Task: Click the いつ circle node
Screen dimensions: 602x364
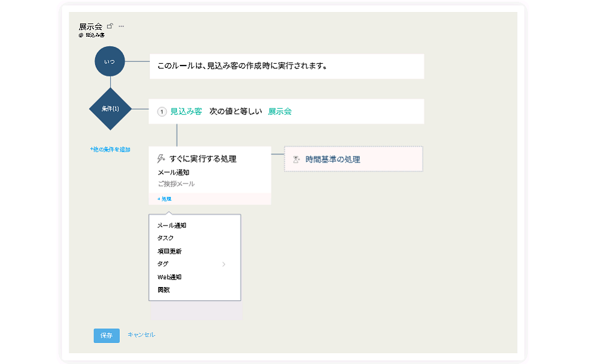Action: (x=110, y=61)
